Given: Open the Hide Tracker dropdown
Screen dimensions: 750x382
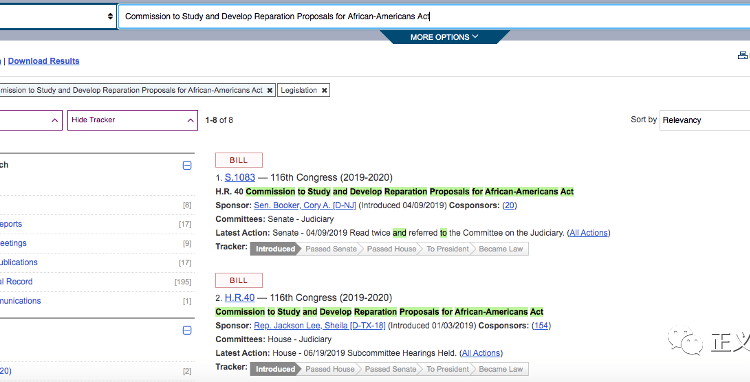Looking at the screenshot, I should point(132,120).
